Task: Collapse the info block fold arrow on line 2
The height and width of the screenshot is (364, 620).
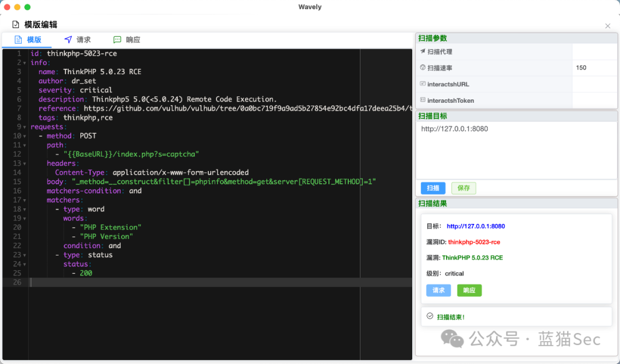Action: [25, 63]
